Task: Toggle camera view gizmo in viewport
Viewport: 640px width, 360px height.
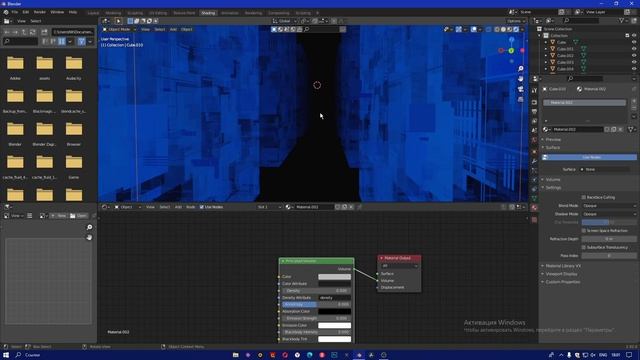Action: click(x=520, y=89)
